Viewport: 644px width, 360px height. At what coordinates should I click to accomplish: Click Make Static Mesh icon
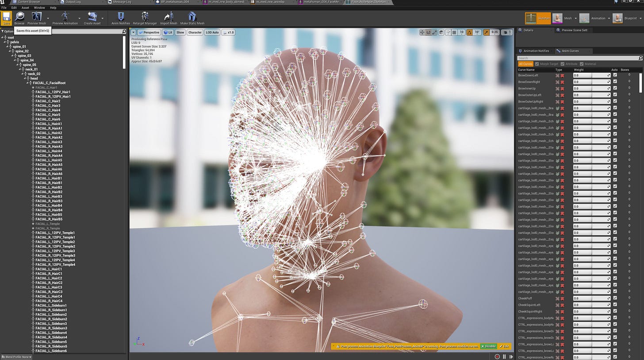192,18
